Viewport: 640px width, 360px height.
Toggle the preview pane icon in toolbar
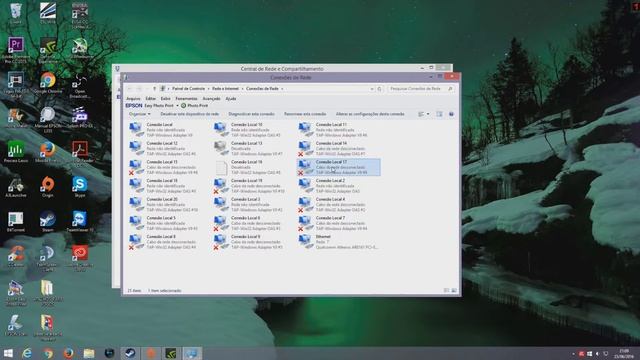pyautogui.click(x=439, y=114)
